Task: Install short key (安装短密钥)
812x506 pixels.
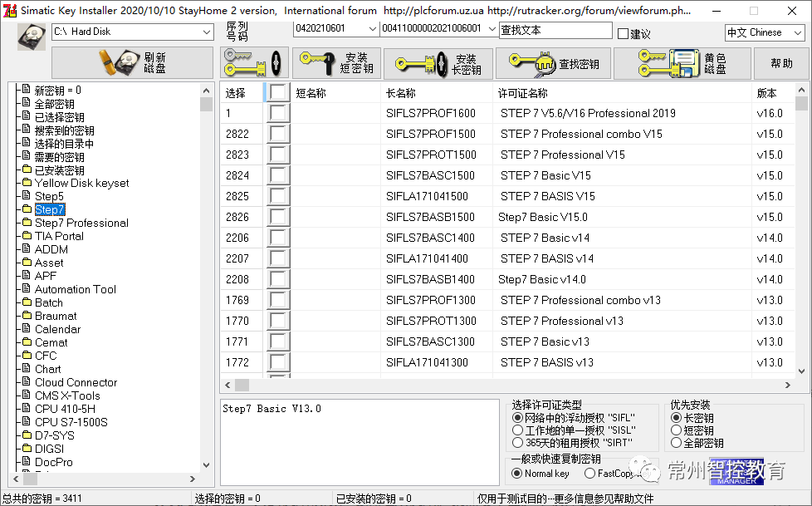Action: [336, 63]
